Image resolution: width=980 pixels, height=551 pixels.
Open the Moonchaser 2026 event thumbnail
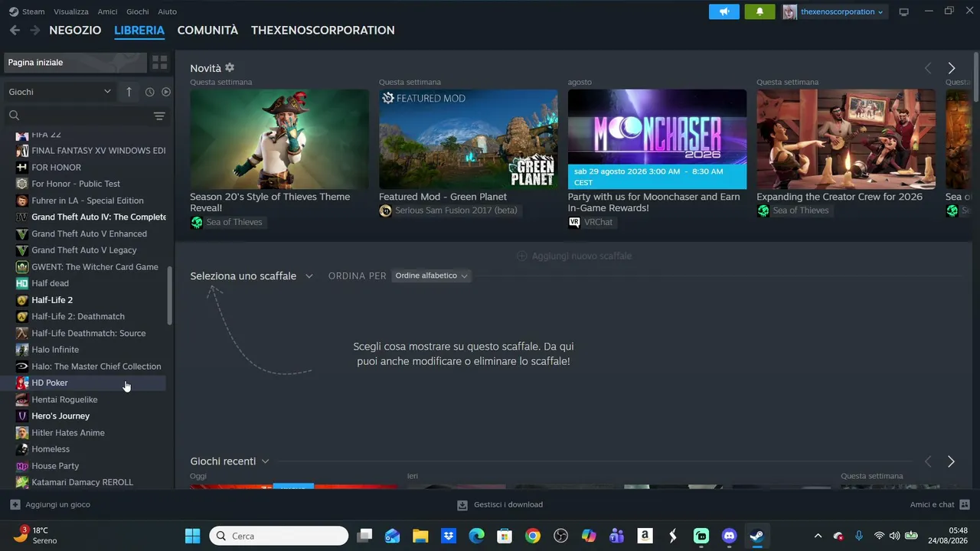tap(657, 139)
